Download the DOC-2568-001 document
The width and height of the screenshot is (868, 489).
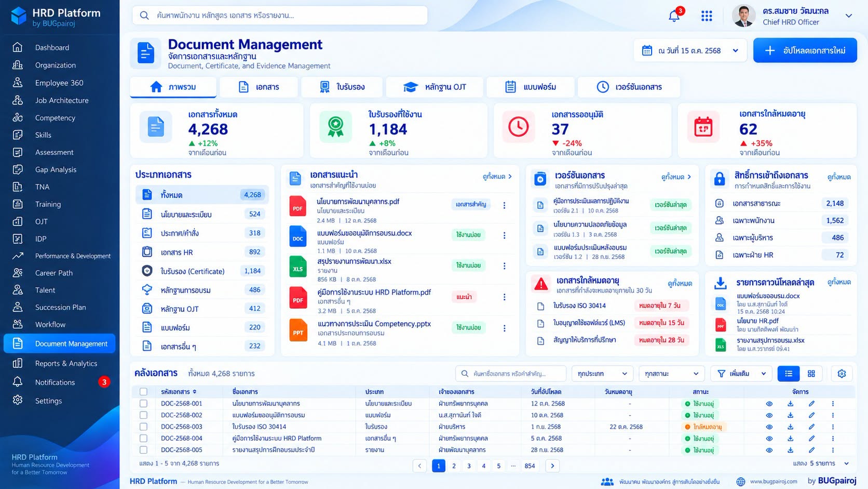[790, 404]
